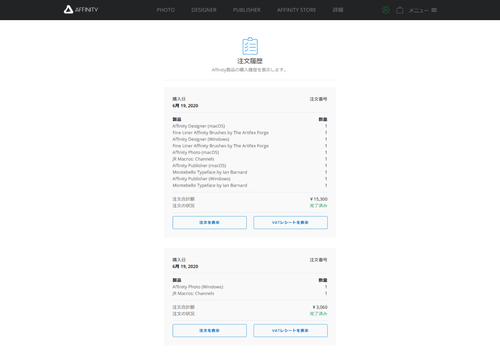Open the Affinity logo home link

[x=81, y=10]
